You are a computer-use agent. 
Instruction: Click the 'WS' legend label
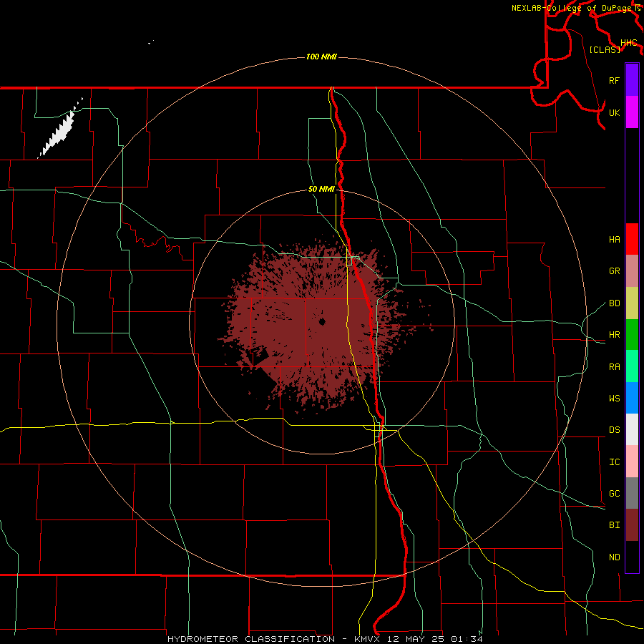pos(614,399)
